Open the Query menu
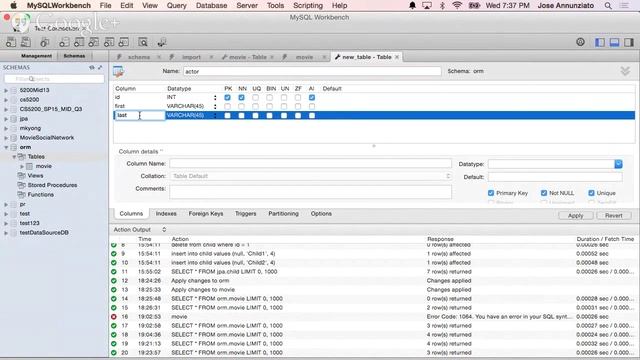The width and height of the screenshot is (640, 360). pyautogui.click(x=176, y=5)
